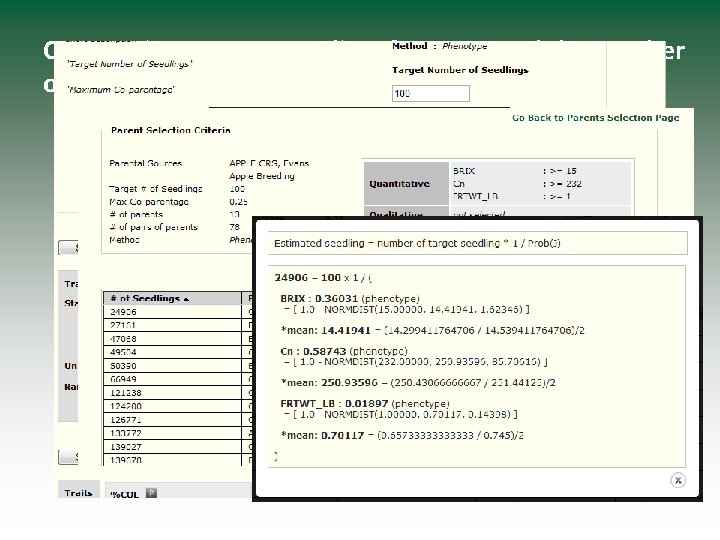Select the 47088 seedlings table cell
Image resolution: width=720 pixels, height=540 pixels.
coord(173,339)
